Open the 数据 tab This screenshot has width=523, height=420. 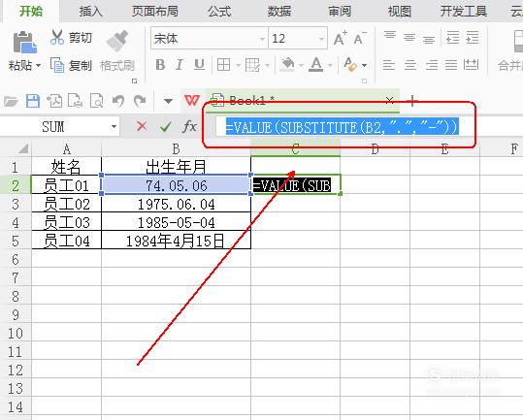(279, 11)
